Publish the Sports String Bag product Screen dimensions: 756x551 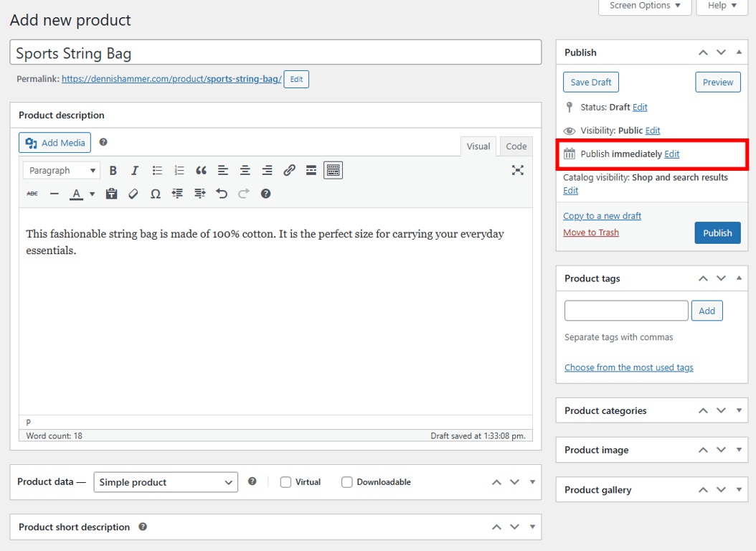click(x=717, y=232)
